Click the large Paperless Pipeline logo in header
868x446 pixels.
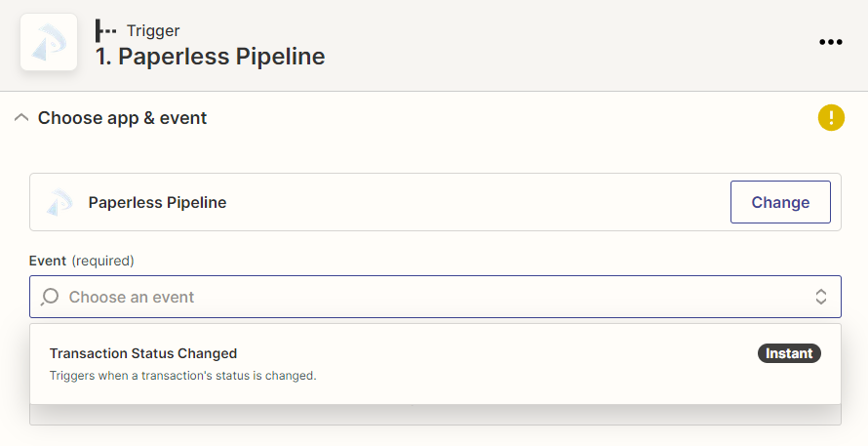point(49,42)
